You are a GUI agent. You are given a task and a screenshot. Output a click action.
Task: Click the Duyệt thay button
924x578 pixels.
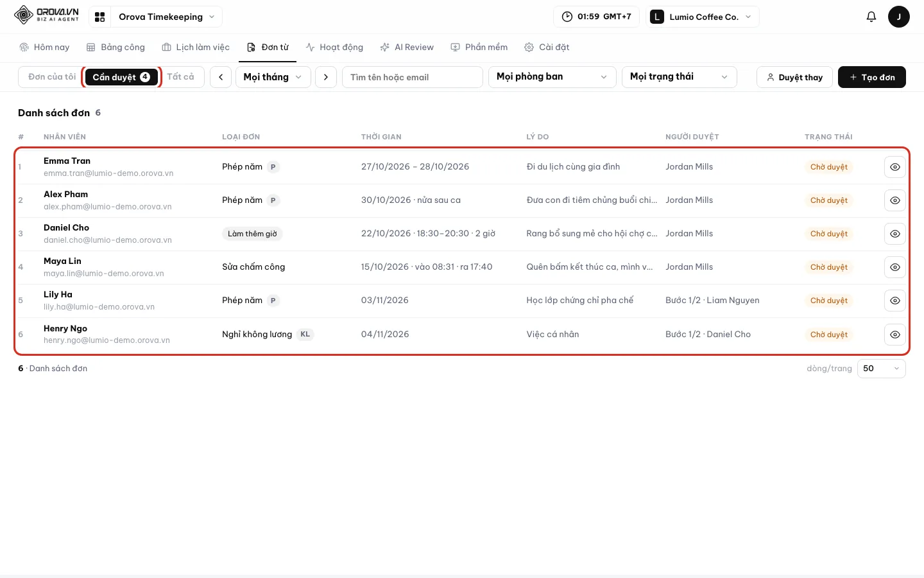[794, 77]
